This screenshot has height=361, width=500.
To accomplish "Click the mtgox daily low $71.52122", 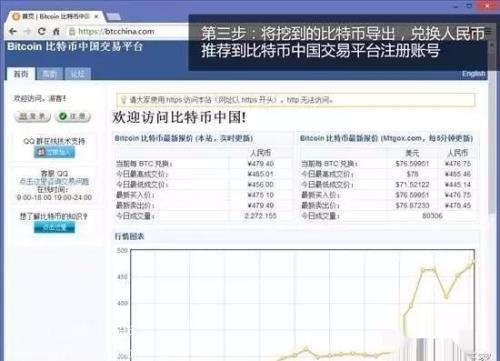I will (x=412, y=184).
